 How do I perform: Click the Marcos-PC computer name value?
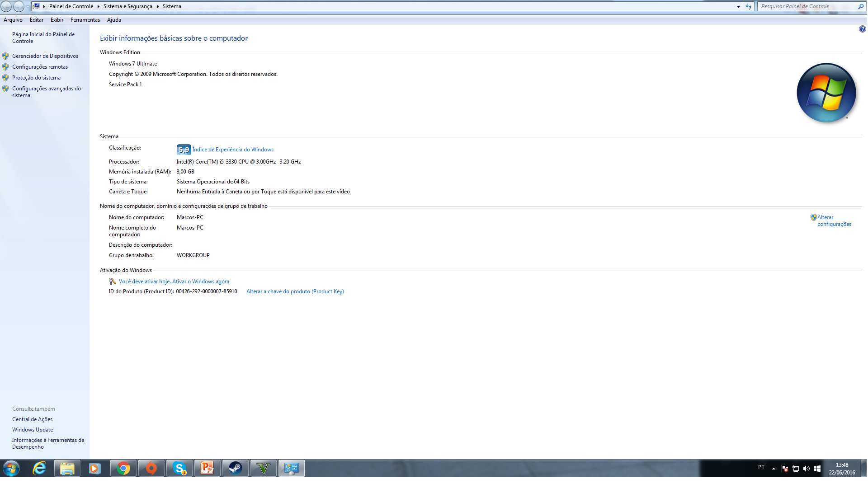[x=190, y=217]
